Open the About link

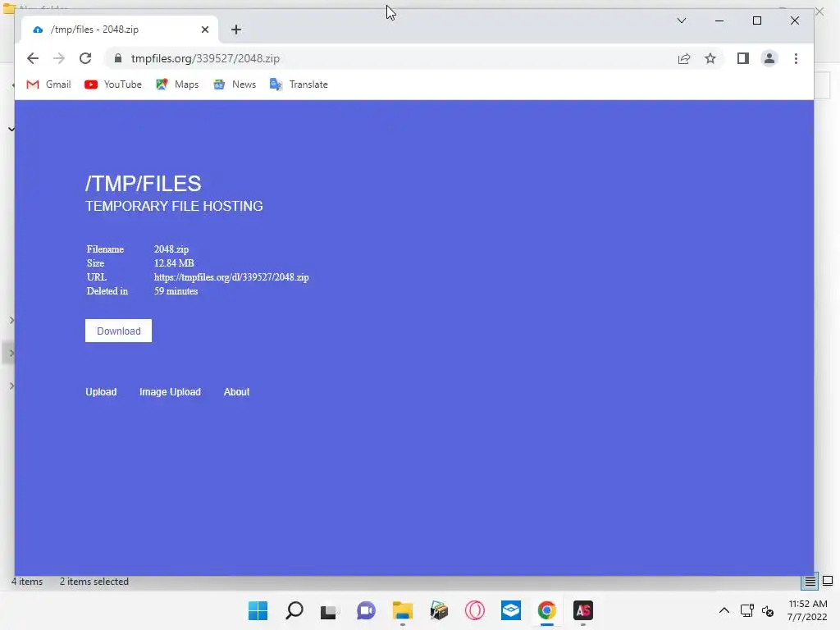click(x=236, y=391)
